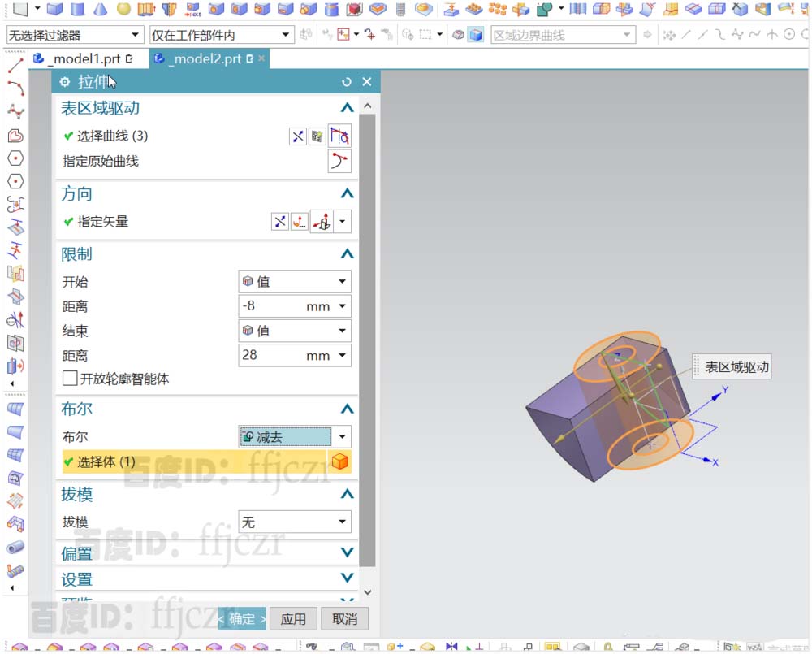The height and width of the screenshot is (654, 812).
Task: Click reverse direction icon beside 选择曲线 (3)
Action: pyautogui.click(x=298, y=136)
